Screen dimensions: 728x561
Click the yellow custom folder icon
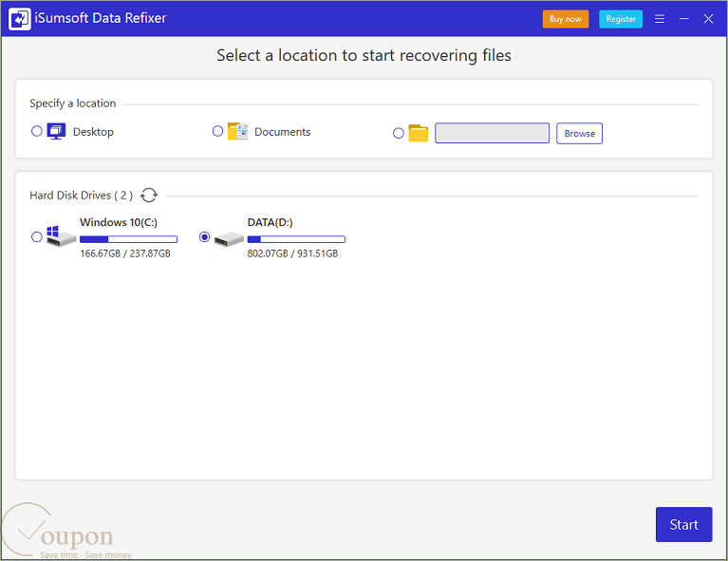(418, 133)
